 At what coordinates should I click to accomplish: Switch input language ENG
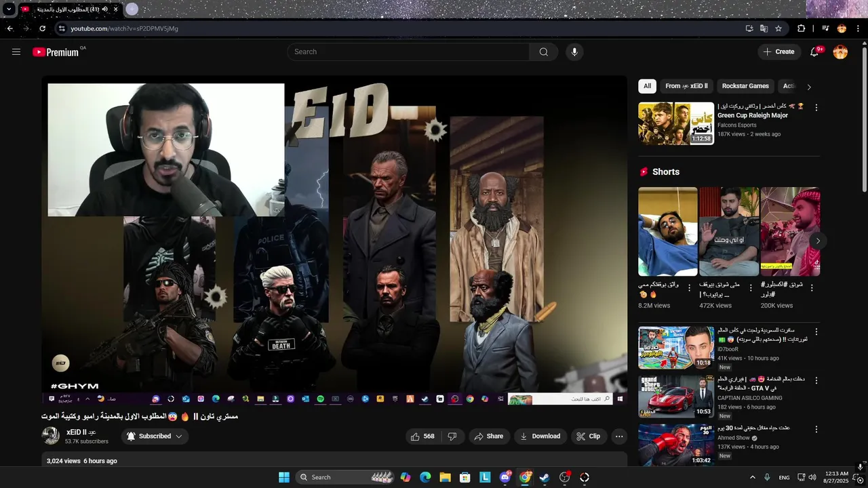pos(784,477)
